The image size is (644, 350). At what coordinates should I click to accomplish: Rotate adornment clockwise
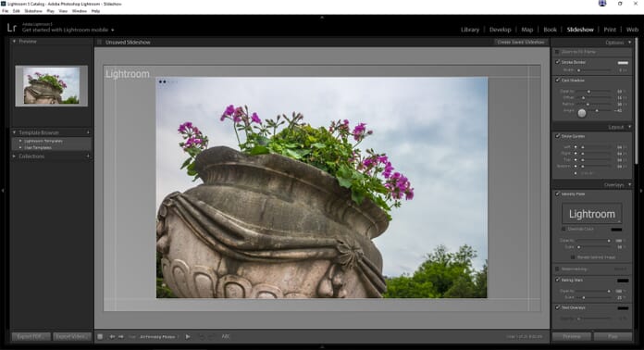point(211,336)
